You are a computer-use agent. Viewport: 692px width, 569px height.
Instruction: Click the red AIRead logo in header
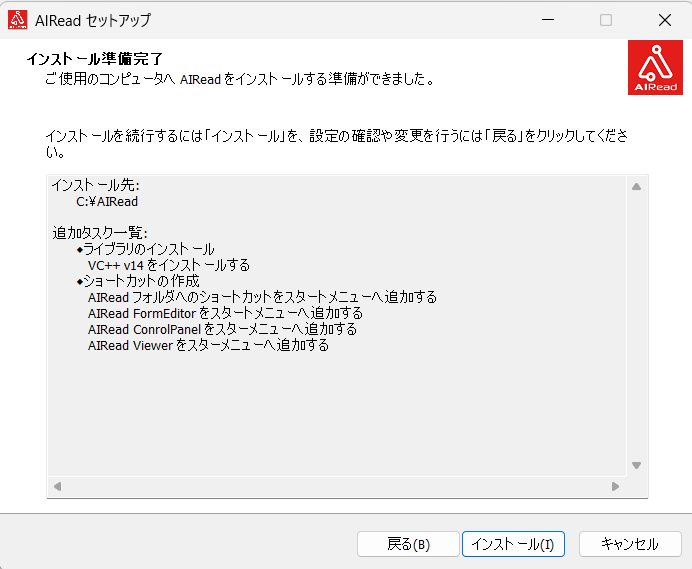coord(656,68)
